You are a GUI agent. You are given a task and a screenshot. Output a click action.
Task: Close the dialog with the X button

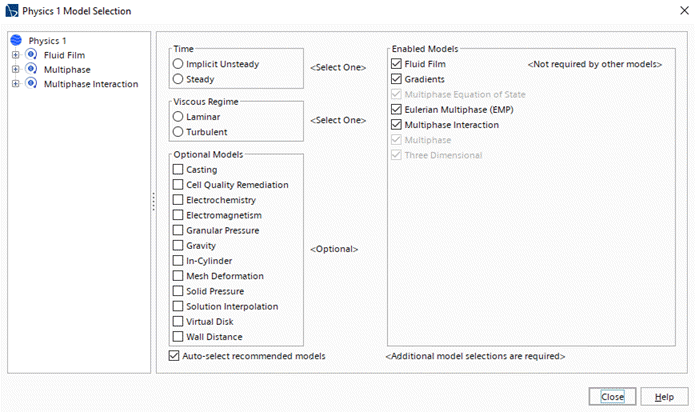point(672,11)
